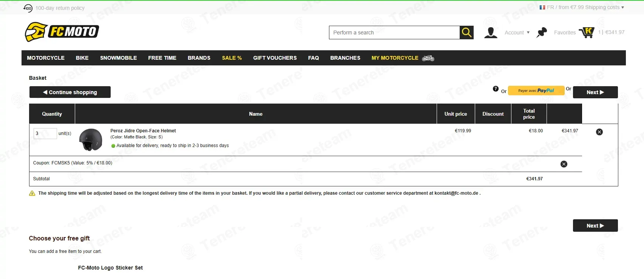Image resolution: width=644 pixels, height=279 pixels.
Task: Open the shopping cart icon
Action: (587, 33)
